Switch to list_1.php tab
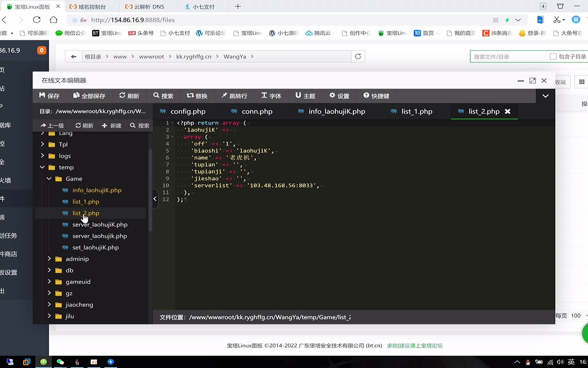Viewport: 588px width, 368px height. 417,111
